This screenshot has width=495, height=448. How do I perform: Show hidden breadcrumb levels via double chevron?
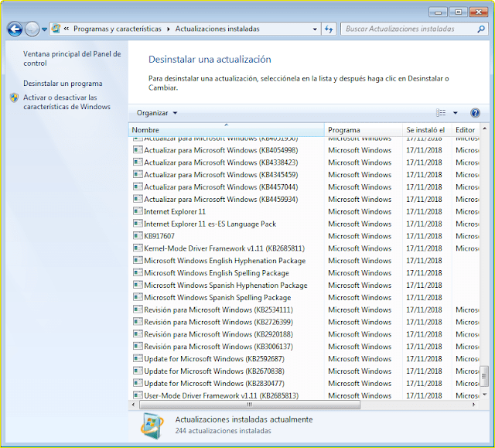point(66,29)
